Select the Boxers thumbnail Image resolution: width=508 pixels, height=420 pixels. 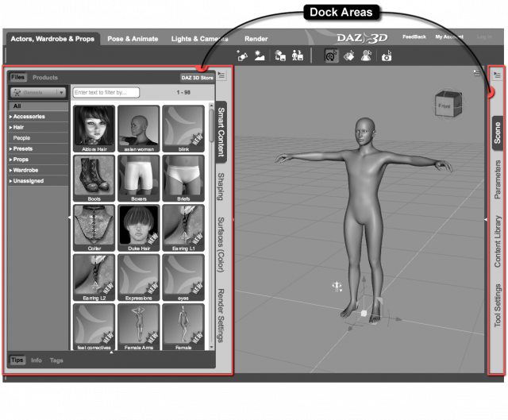click(139, 178)
